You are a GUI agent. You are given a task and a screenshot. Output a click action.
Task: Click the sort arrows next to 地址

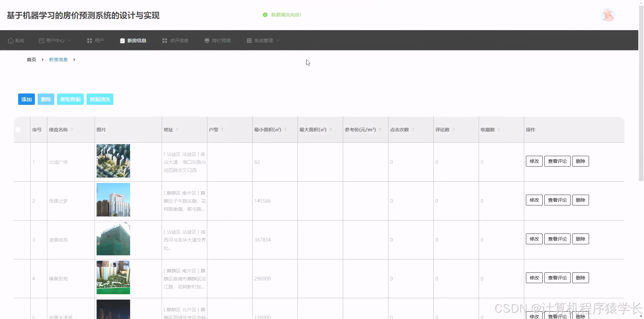click(x=177, y=130)
